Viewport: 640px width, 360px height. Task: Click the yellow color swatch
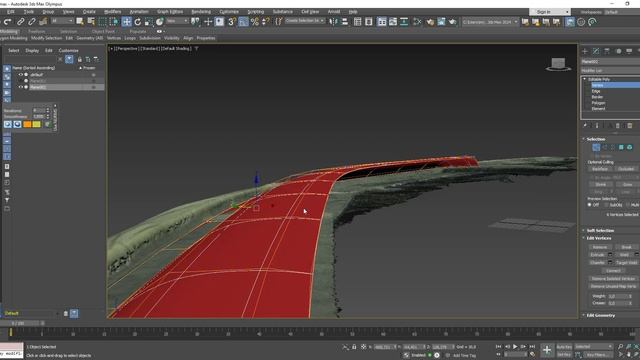pyautogui.click(x=37, y=124)
